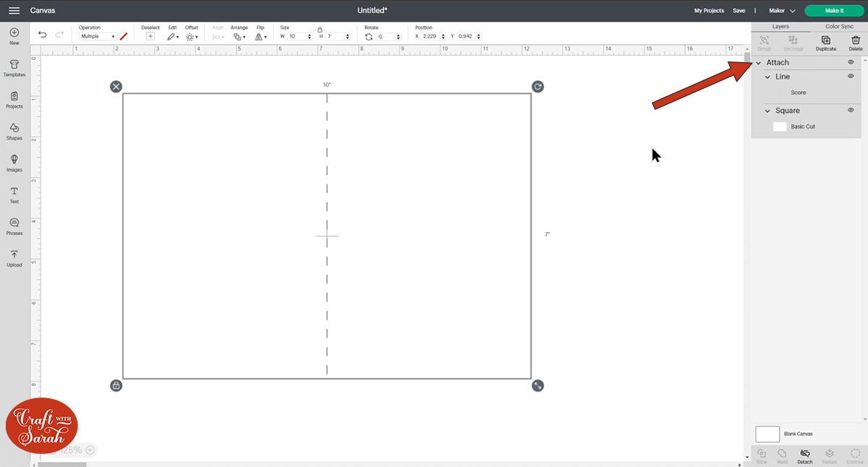Open the hamburger main menu
This screenshot has width=868, height=467.
click(x=14, y=11)
